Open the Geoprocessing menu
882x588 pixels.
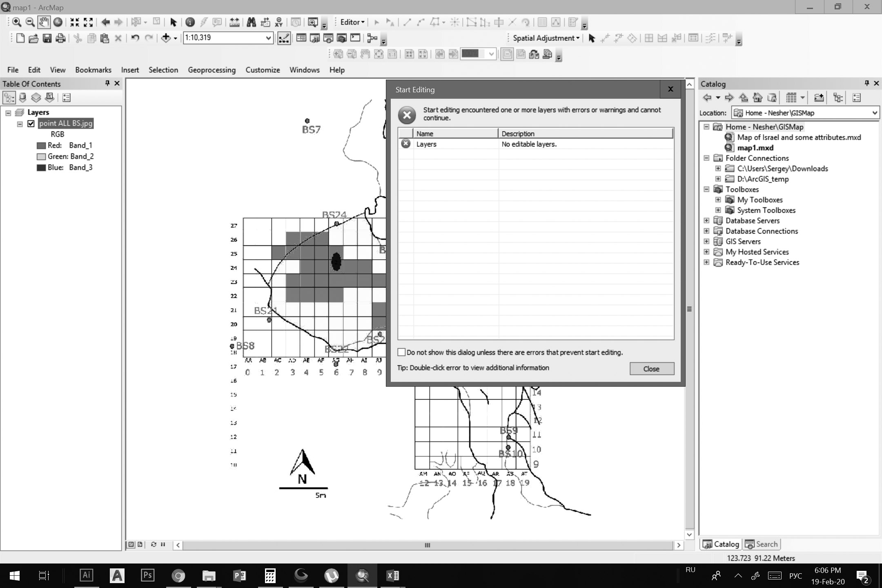tap(212, 70)
